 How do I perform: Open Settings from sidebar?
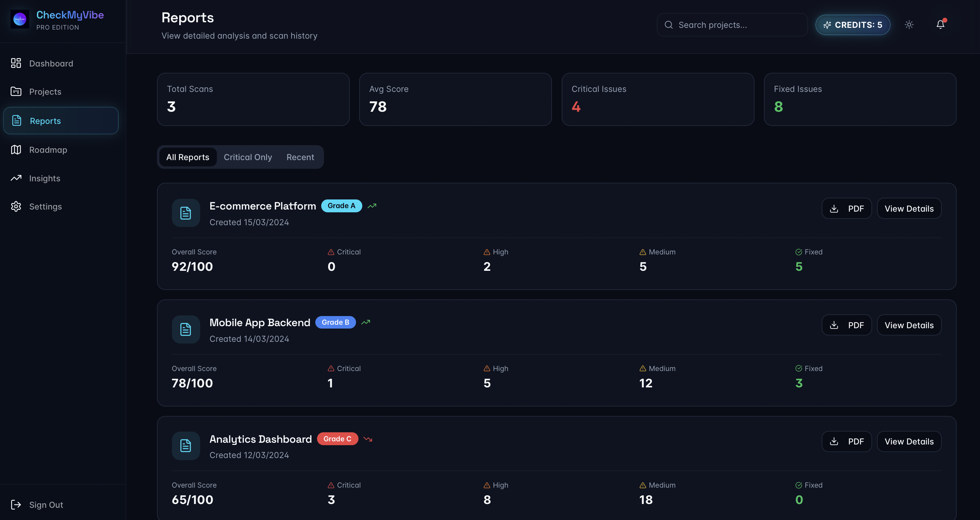(x=45, y=206)
